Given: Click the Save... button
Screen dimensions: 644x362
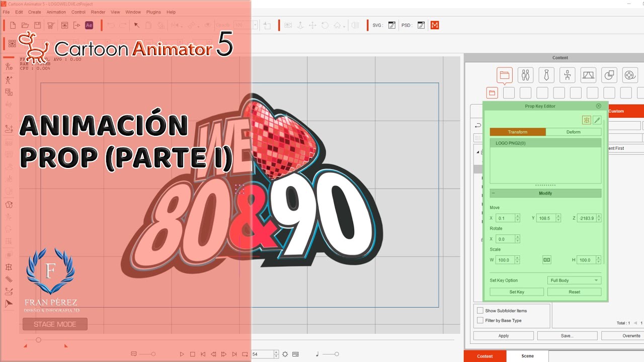Looking at the screenshot, I should 568,336.
